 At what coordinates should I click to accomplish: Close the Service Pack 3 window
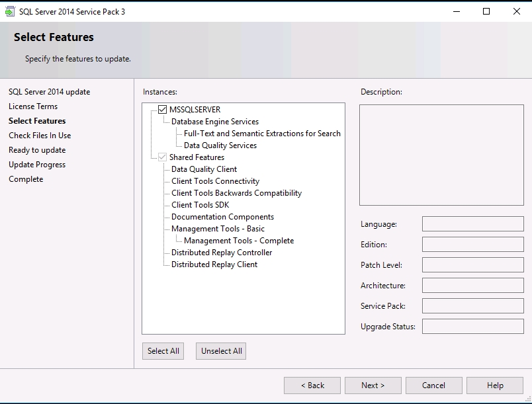[516, 11]
